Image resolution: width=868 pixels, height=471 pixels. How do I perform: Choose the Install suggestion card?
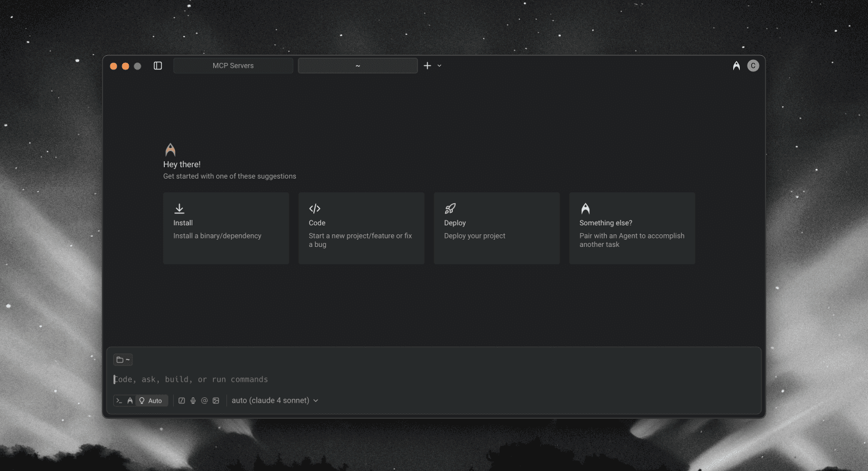click(226, 228)
